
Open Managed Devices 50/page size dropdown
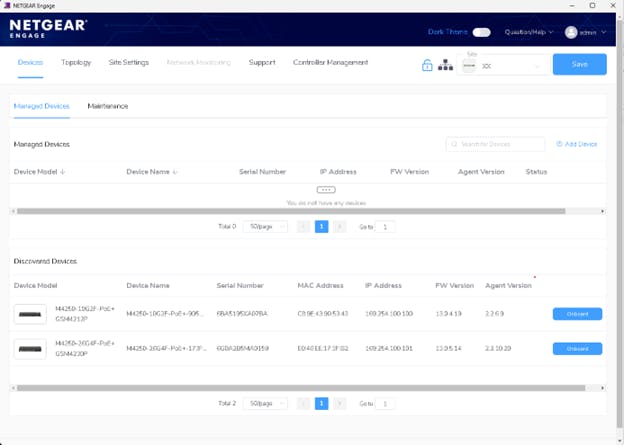(x=264, y=227)
